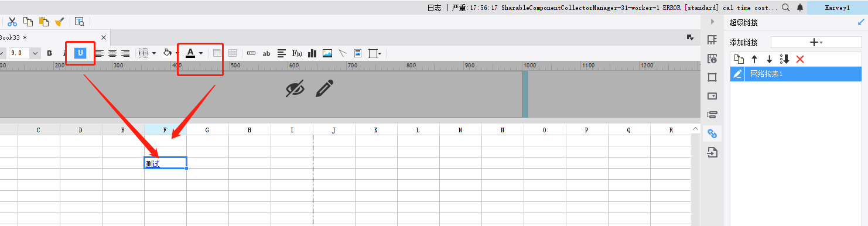Open the 添加链接 plus dropdown

(x=816, y=42)
